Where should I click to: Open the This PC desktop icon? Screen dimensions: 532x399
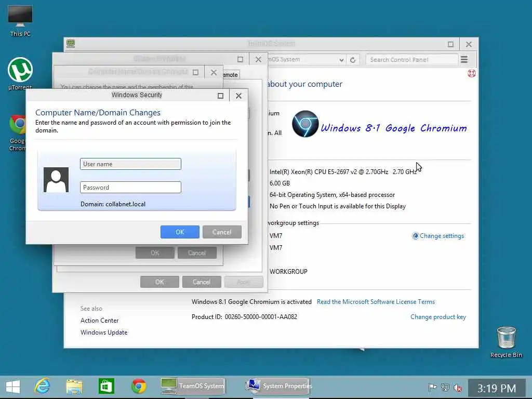coord(20,21)
